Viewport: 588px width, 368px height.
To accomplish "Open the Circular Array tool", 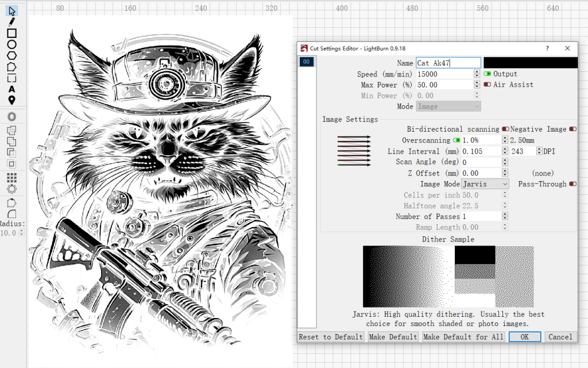I will tap(11, 189).
